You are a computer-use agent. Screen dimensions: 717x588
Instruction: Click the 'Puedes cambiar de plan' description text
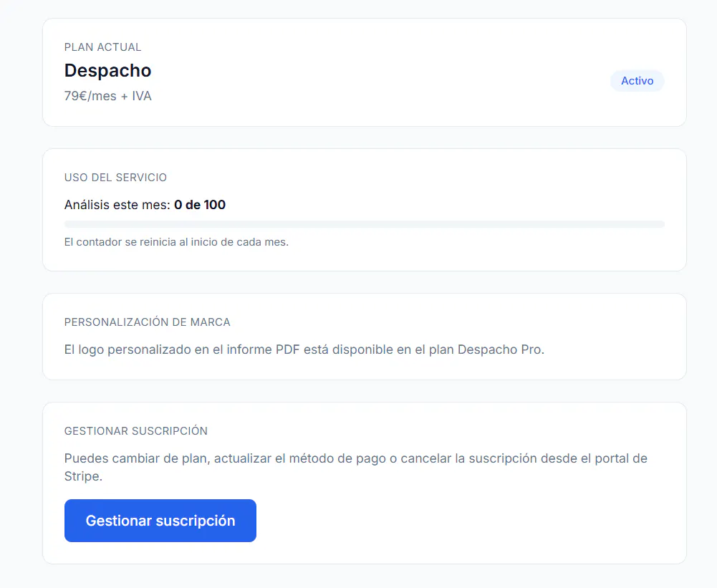point(356,467)
